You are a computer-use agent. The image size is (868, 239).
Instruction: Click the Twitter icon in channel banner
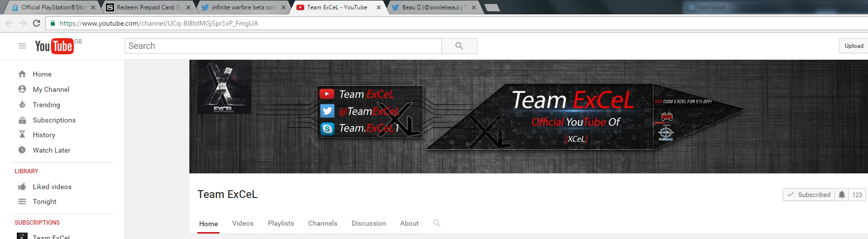[x=327, y=111]
